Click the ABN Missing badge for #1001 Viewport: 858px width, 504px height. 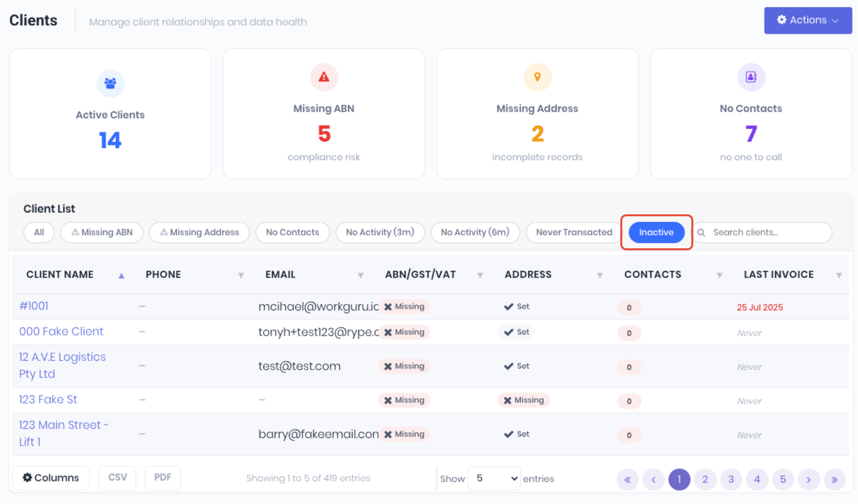(x=404, y=306)
